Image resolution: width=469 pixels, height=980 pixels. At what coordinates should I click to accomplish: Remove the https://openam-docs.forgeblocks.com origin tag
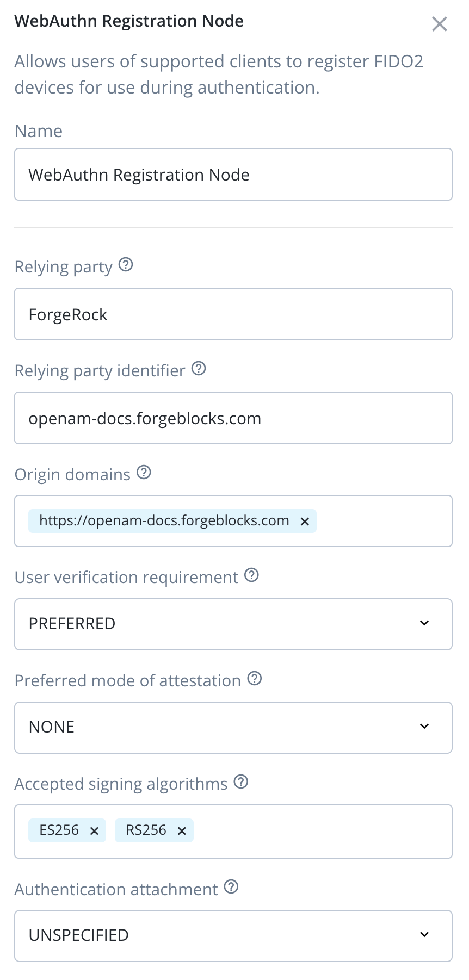click(x=305, y=522)
